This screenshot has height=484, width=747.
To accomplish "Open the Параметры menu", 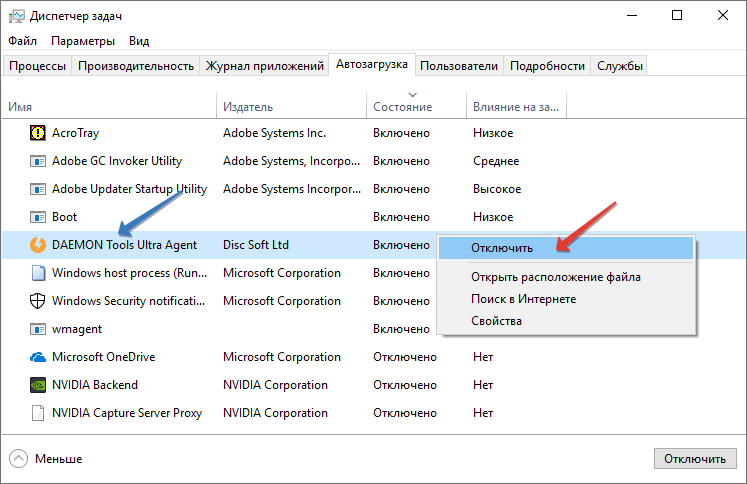I will click(x=83, y=41).
